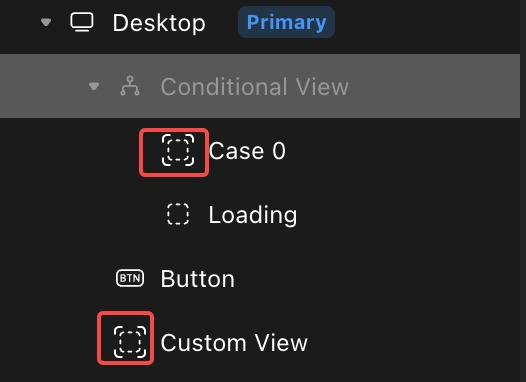Screen dimensions: 526x382
Task: Select the Button layer name
Action: [198, 279]
